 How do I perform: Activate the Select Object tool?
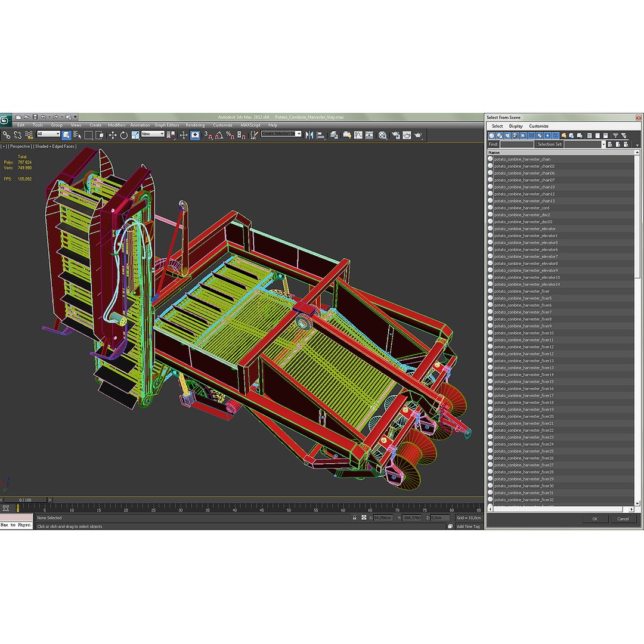point(66,135)
